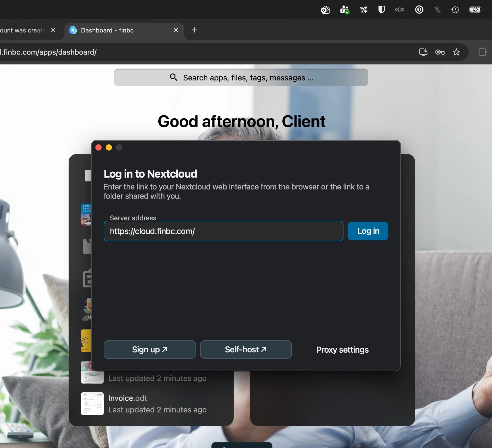Image resolution: width=492 pixels, height=448 pixels.
Task: Close the 'ount was create' tab
Action: (x=53, y=30)
